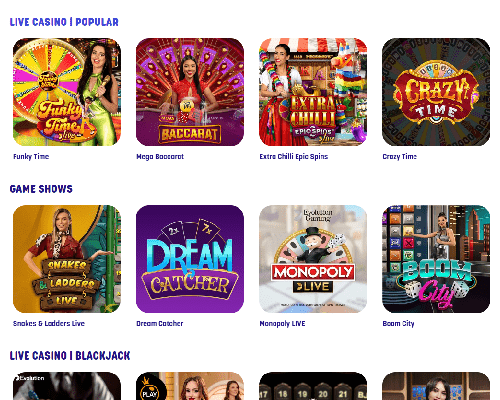Open the Monopoly LIVE caption link
The height and width of the screenshot is (400, 500).
[x=282, y=324]
